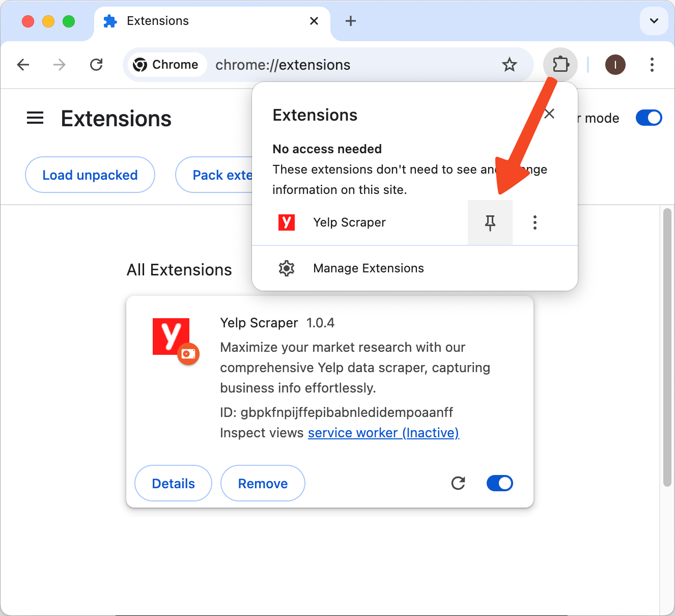Screen dimensions: 675x616
Task: Open a new tab with plus button
Action: point(350,21)
